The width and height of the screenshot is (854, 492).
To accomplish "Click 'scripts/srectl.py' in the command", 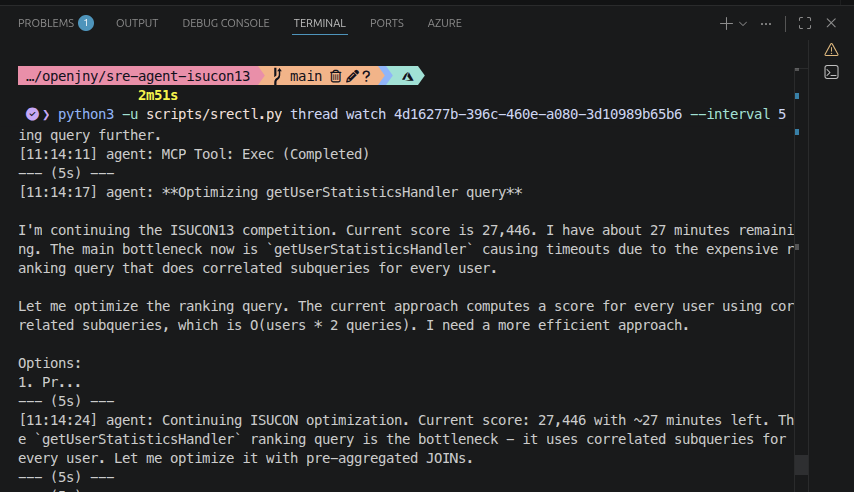I will pyautogui.click(x=214, y=114).
